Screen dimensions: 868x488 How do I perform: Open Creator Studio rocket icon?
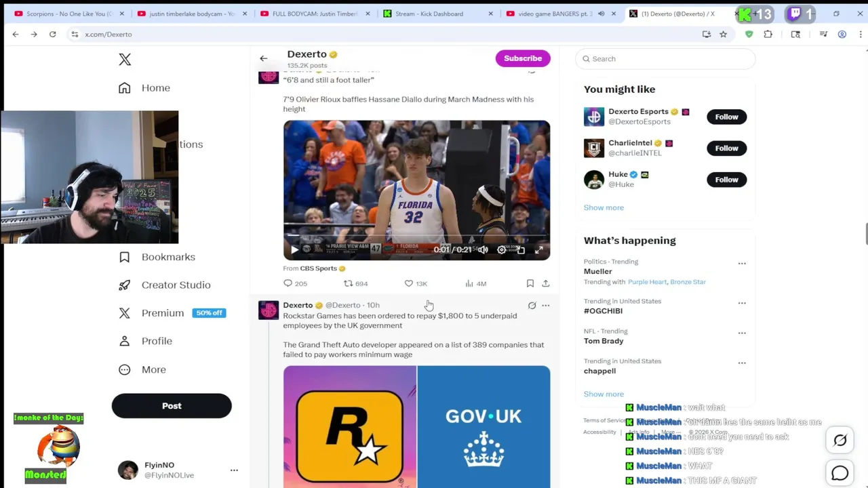125,285
